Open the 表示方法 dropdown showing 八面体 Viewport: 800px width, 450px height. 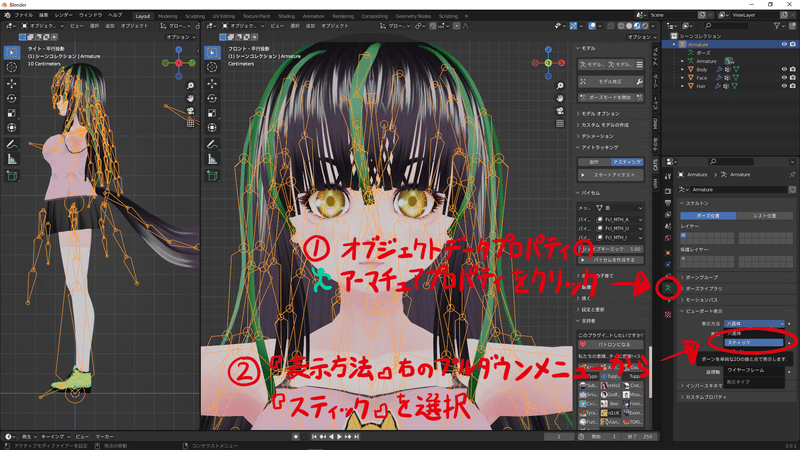coord(754,323)
